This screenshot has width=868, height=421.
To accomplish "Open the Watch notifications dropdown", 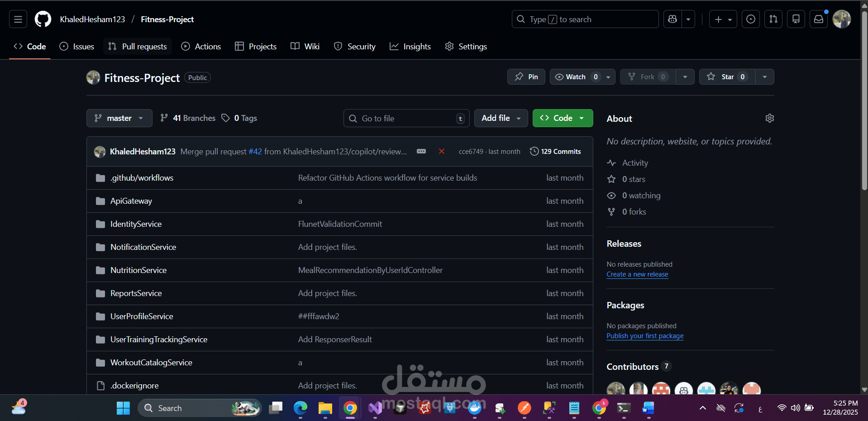I will pos(582,77).
